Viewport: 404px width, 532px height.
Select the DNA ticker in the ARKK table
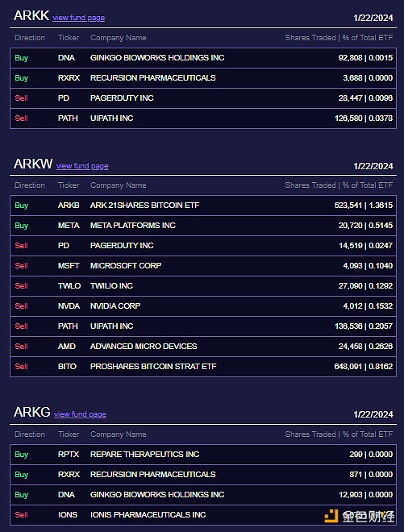pyautogui.click(x=66, y=58)
